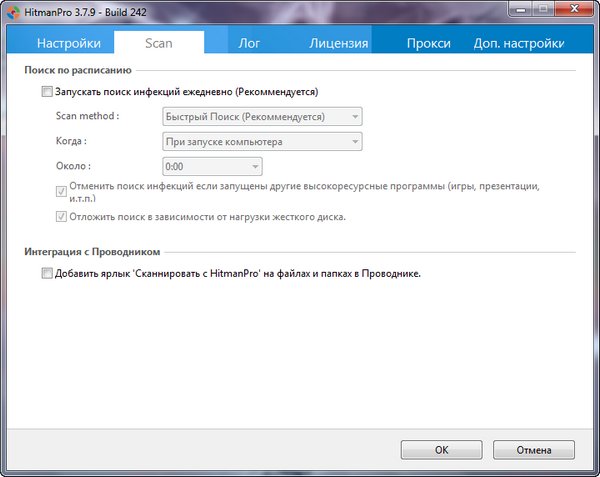Open the Лог tab

[249, 43]
